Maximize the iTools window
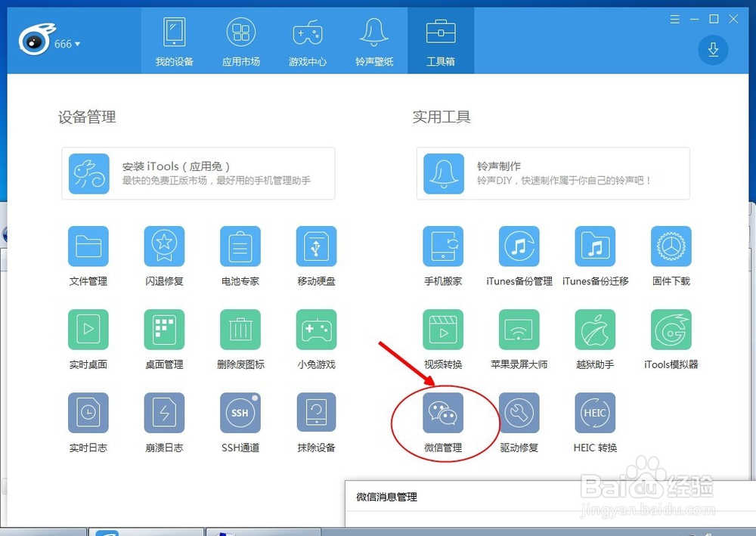The image size is (756, 536). pyautogui.click(x=714, y=19)
